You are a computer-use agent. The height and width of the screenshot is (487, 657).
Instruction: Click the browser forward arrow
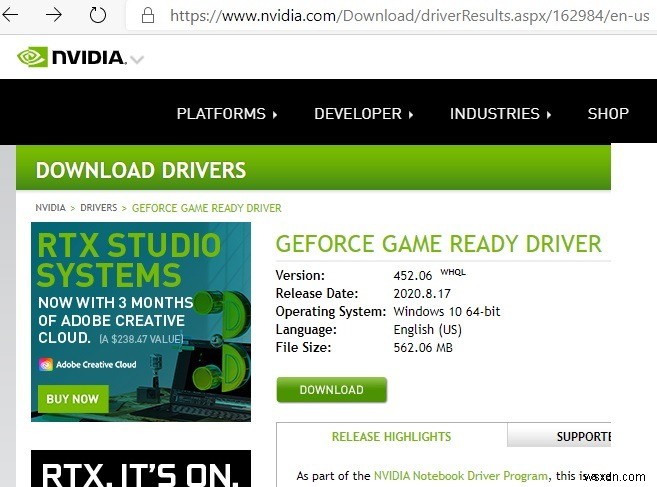[x=54, y=16]
